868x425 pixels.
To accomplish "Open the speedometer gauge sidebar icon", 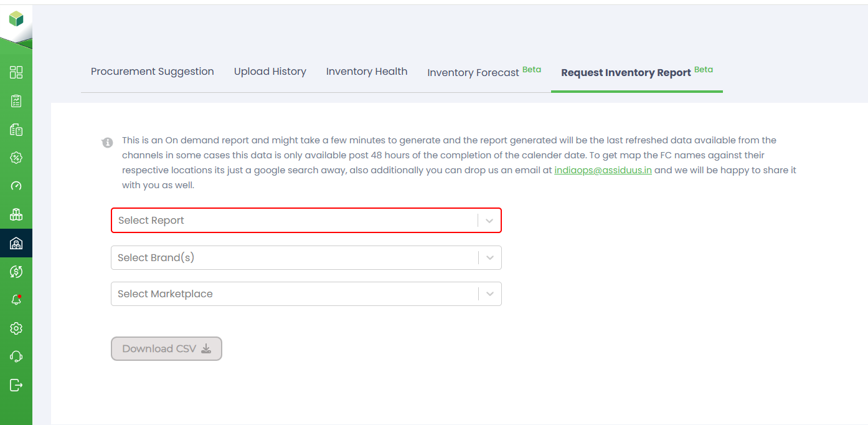I will [x=16, y=186].
